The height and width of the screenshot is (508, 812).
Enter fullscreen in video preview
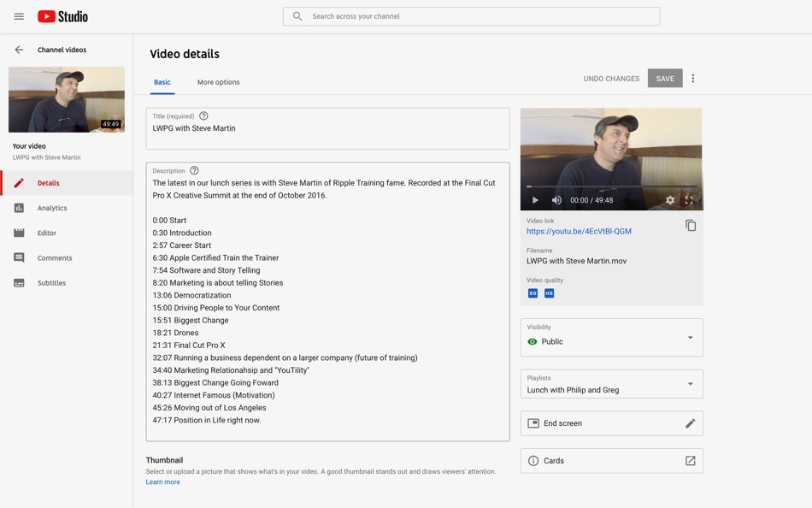[x=689, y=200]
